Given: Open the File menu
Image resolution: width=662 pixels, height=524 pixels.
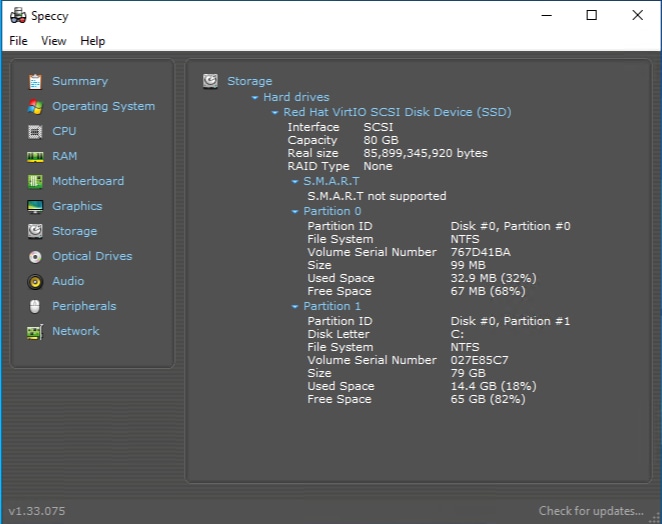Looking at the screenshot, I should tap(19, 41).
